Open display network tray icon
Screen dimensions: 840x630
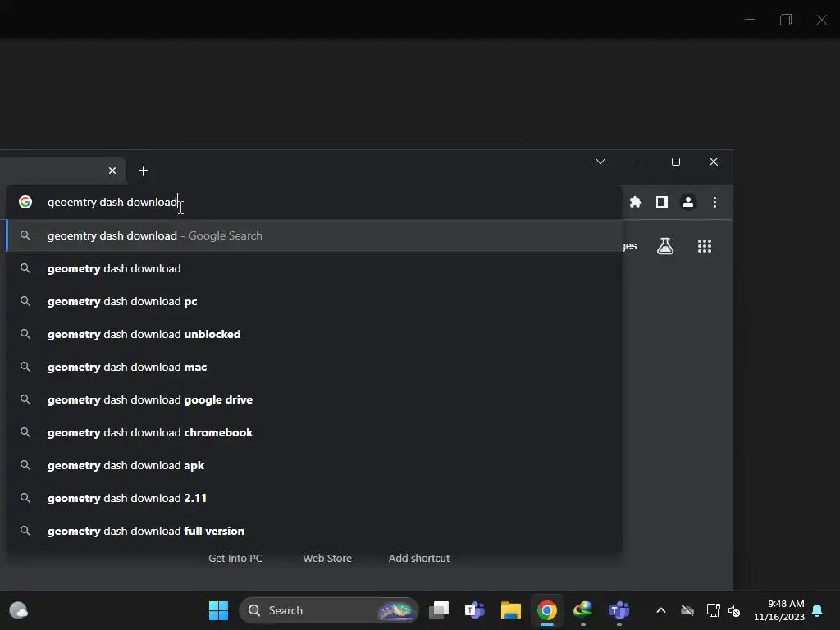713,610
